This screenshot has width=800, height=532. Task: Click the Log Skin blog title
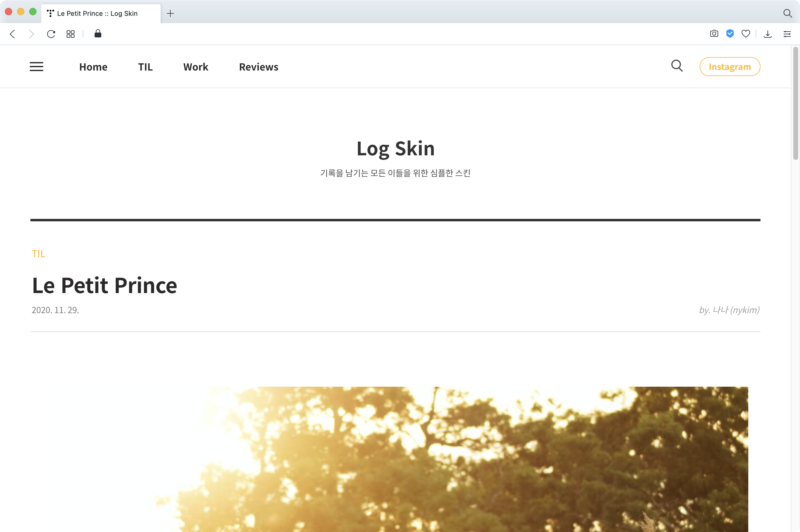(395, 148)
